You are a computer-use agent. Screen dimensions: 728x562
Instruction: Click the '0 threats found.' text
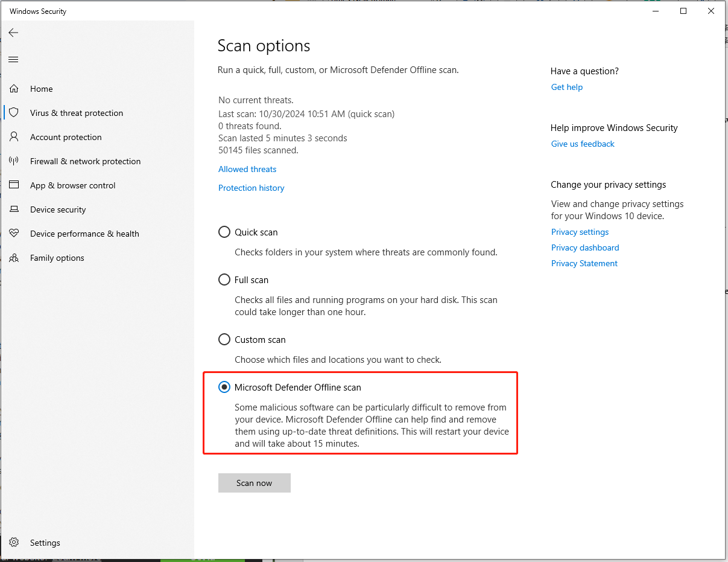point(250,126)
